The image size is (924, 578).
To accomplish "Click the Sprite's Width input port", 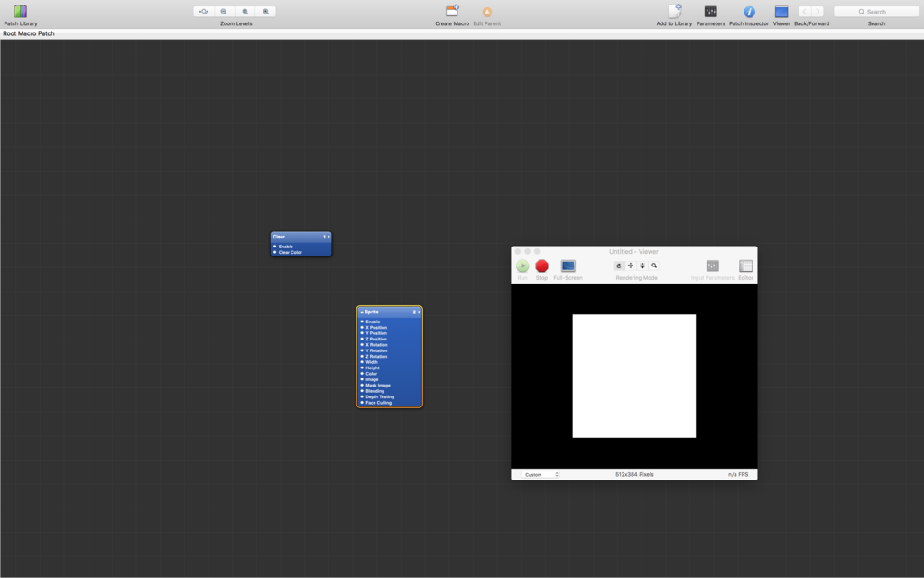I will pos(362,362).
